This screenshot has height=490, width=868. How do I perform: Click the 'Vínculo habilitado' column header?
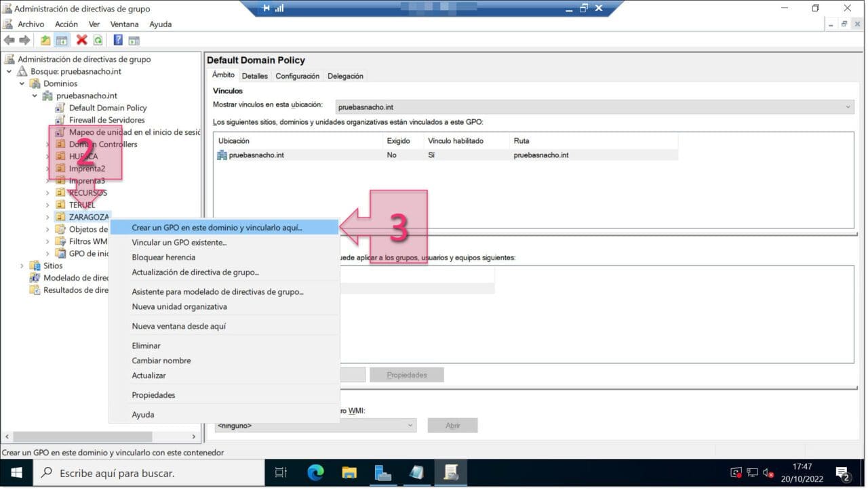pyautogui.click(x=466, y=141)
